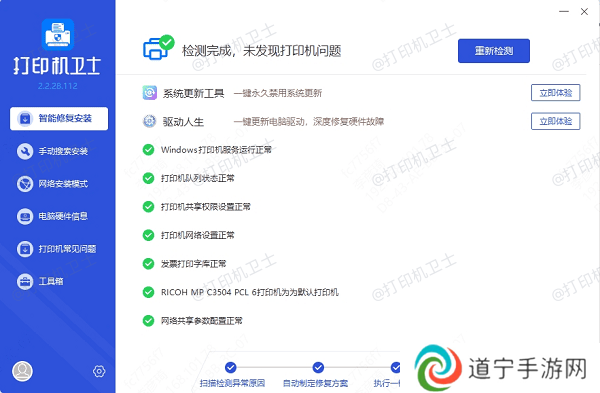600x393 pixels.
Task: Click the text 打印机共享权限设置正常
Action: point(205,207)
